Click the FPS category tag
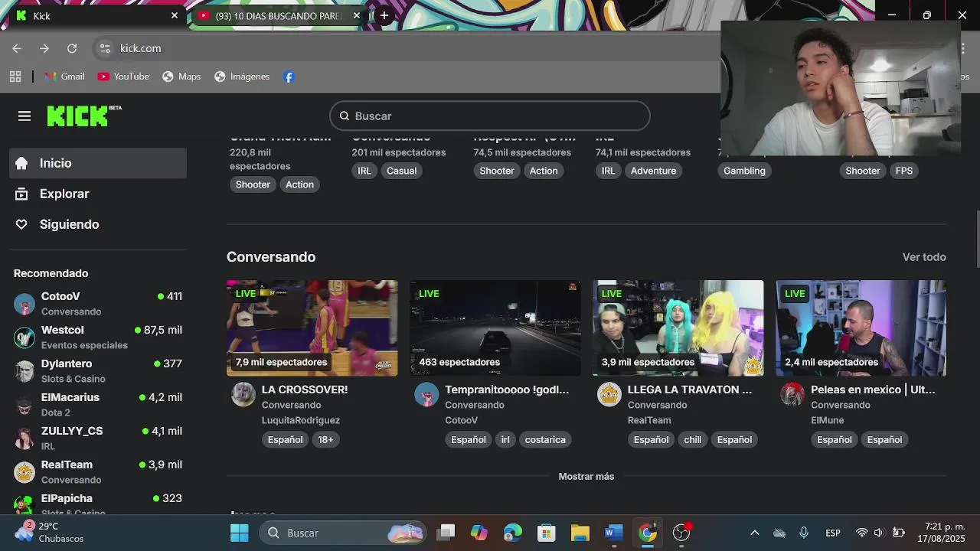Screen dimensions: 980x551 [x=904, y=171]
